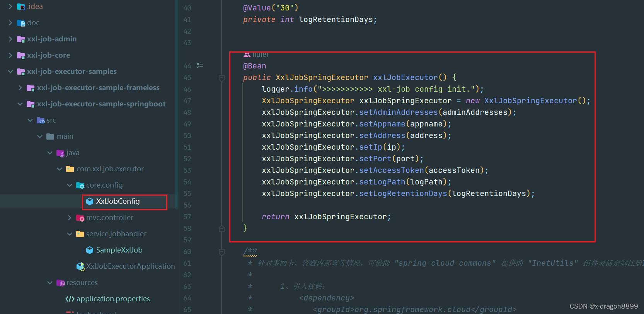Select xxl-job-admin module label
Image resolution: width=644 pixels, height=314 pixels.
(x=52, y=39)
